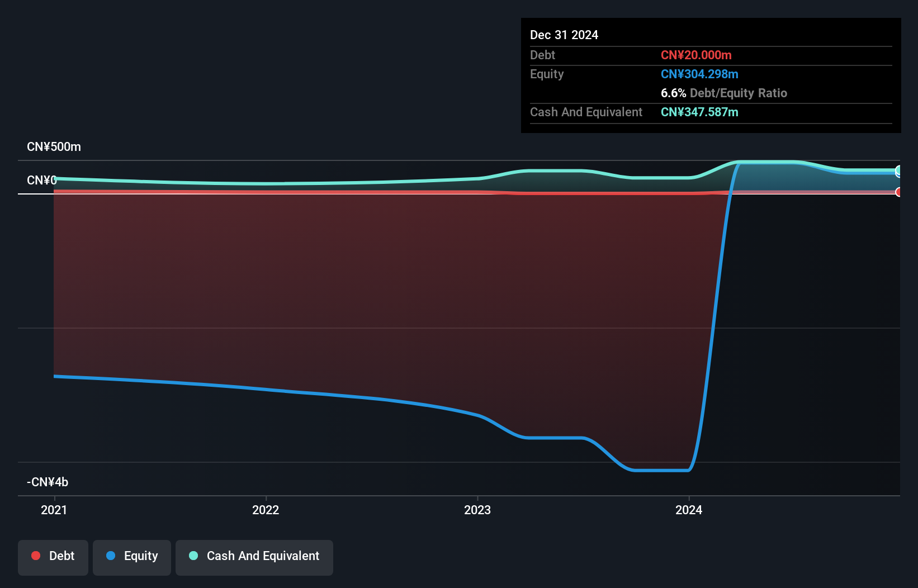The height and width of the screenshot is (588, 918).
Task: Click the Equity value CN¥304.298m
Action: pos(699,74)
